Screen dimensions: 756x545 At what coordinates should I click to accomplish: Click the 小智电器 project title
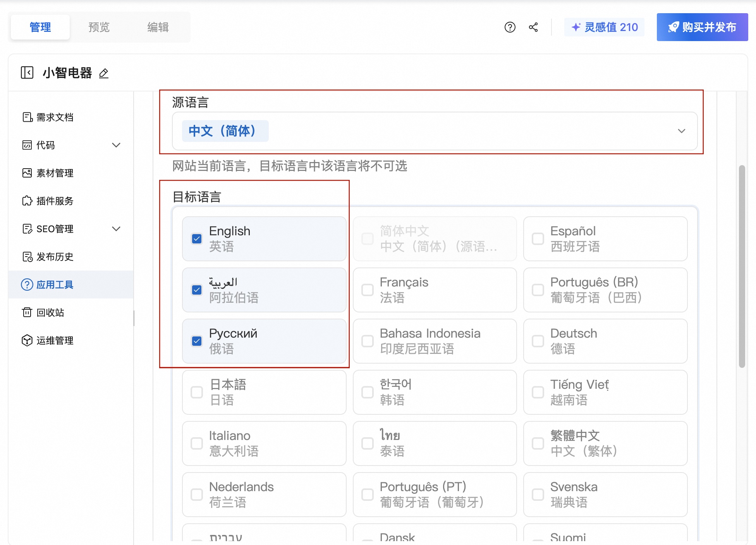(x=67, y=73)
